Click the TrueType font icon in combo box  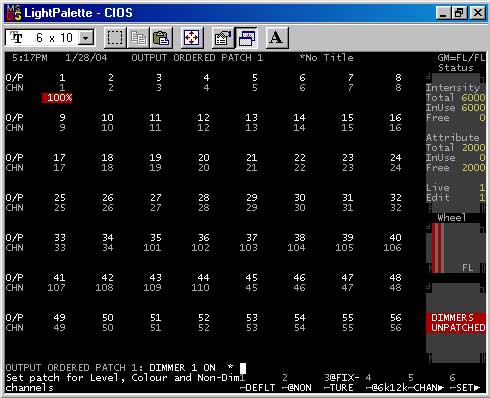point(16,37)
